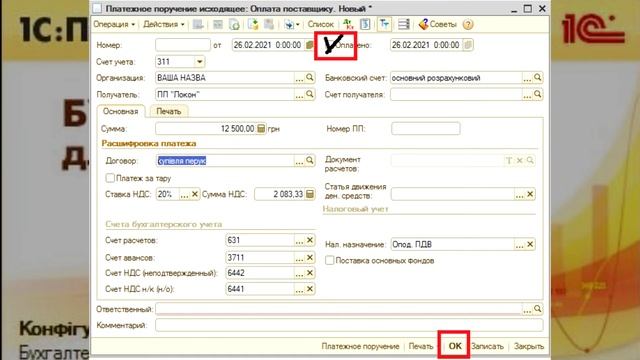Open Договор selection ellipsis button
Viewport: 640px width, 360px height.
[299, 161]
